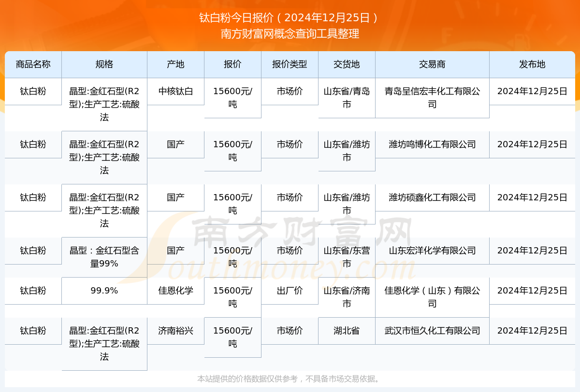Click the date in the 山东宏洋化学 row
Image resolution: width=580 pixels, height=392 pixels.
coord(532,251)
